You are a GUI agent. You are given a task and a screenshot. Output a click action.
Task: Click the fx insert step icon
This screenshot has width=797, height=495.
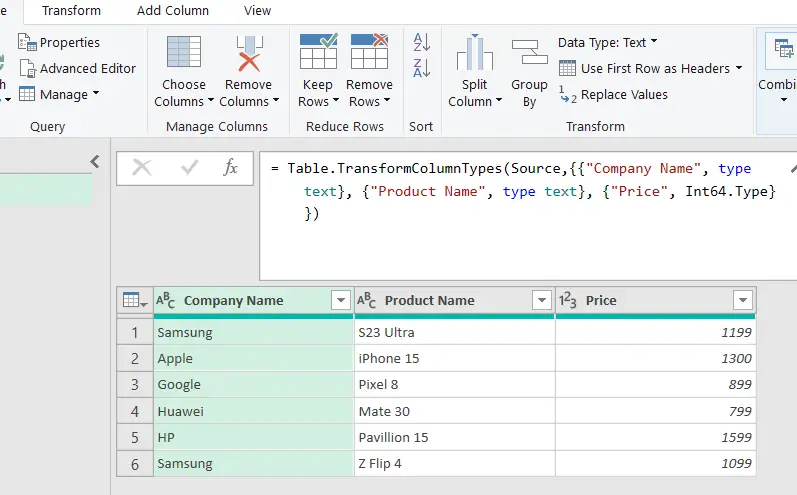[230, 167]
